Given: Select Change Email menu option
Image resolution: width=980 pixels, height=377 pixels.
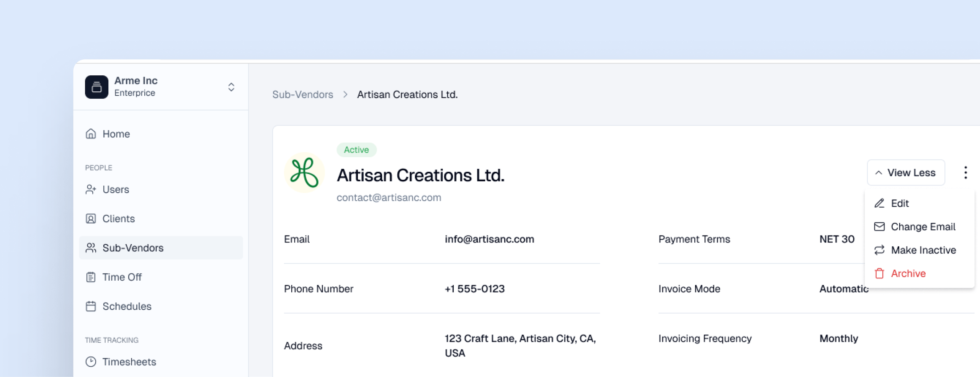Looking at the screenshot, I should pyautogui.click(x=923, y=227).
